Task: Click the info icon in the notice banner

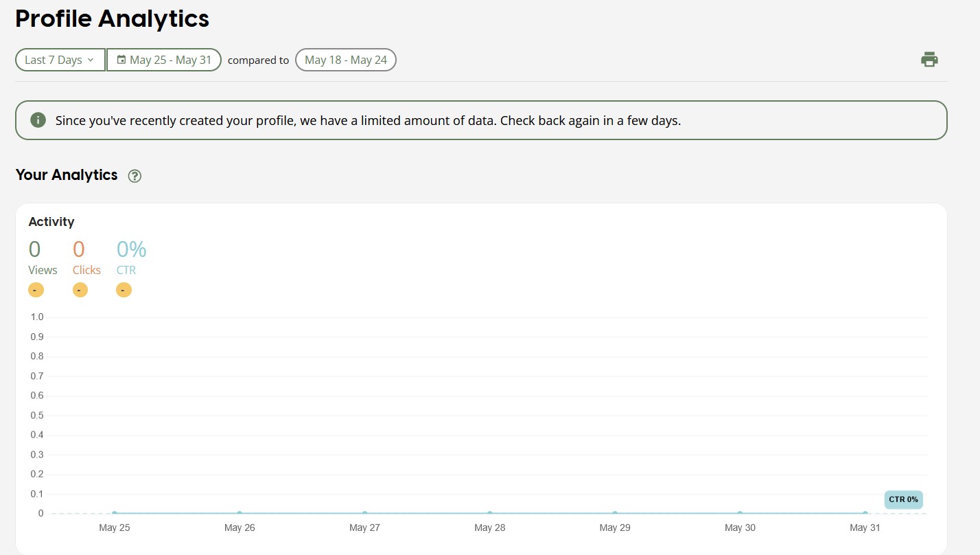Action: [38, 120]
